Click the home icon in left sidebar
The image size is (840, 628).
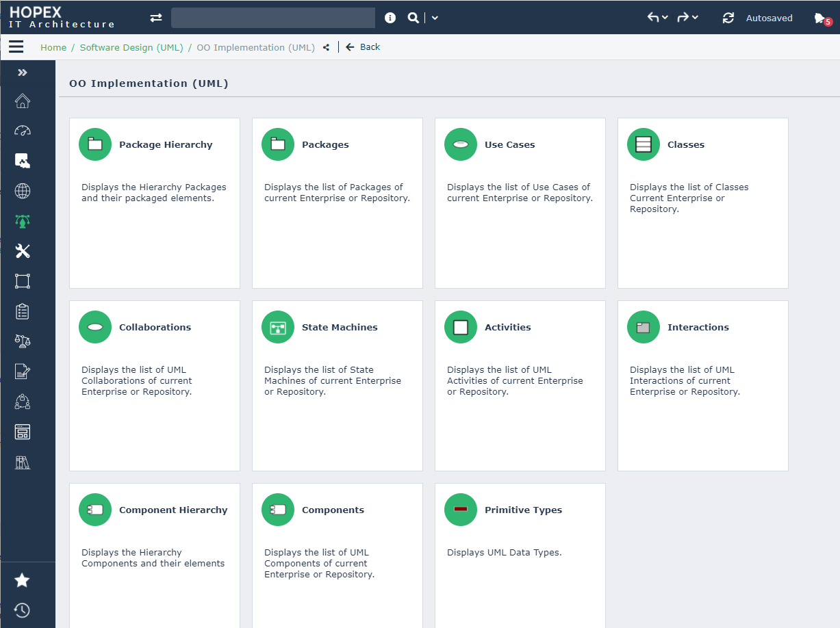tap(23, 101)
